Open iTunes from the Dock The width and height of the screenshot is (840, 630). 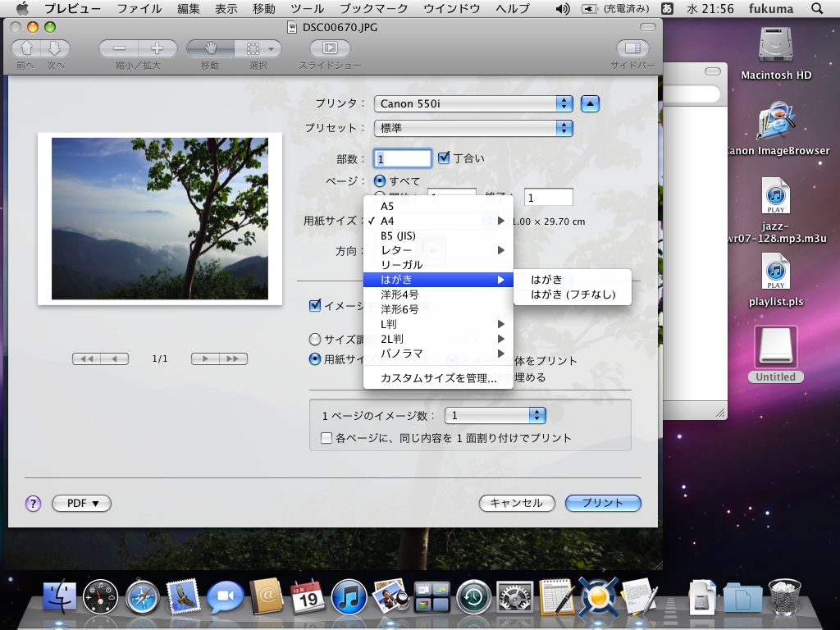point(349,596)
